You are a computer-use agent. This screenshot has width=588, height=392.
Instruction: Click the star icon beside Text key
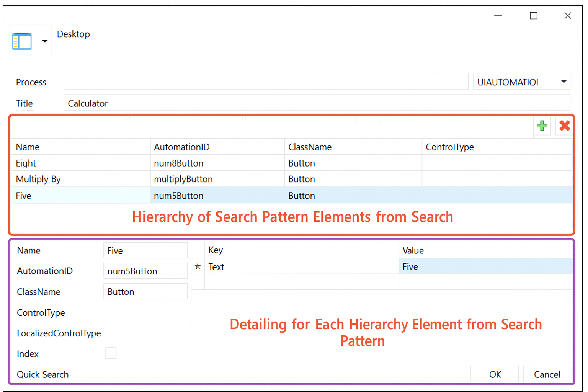pos(198,267)
